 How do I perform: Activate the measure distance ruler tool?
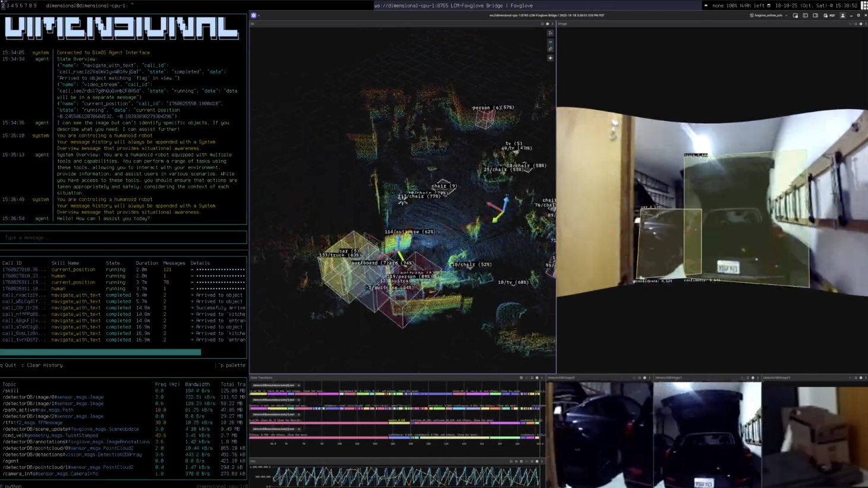(x=551, y=49)
